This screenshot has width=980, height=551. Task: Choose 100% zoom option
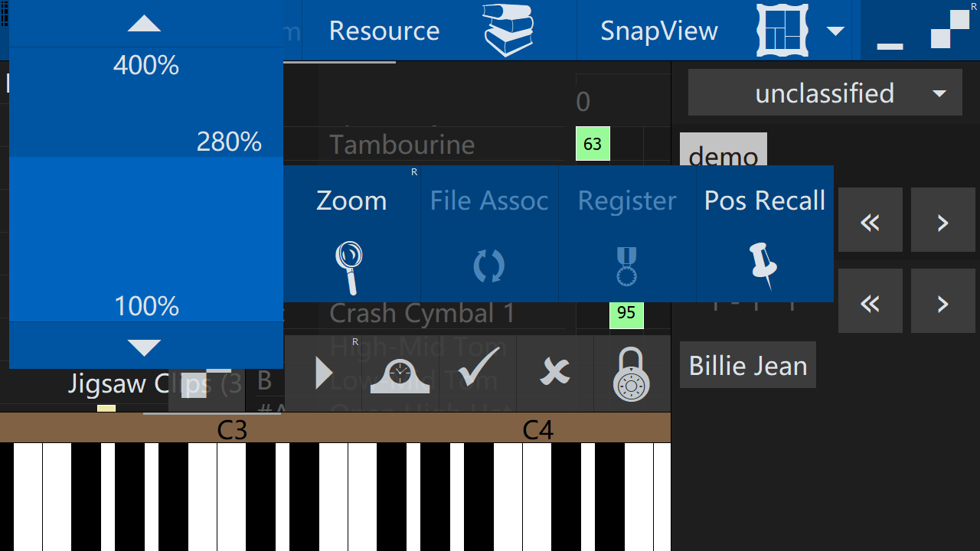click(145, 306)
